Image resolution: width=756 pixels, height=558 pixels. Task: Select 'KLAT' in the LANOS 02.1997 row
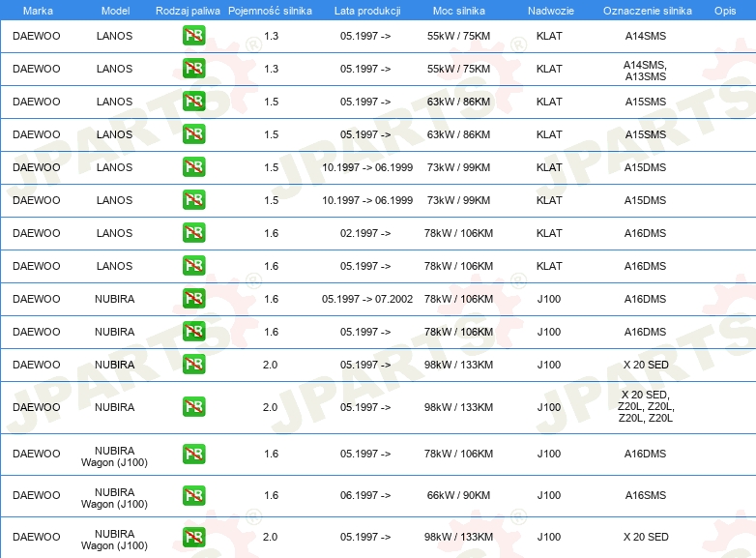click(549, 233)
